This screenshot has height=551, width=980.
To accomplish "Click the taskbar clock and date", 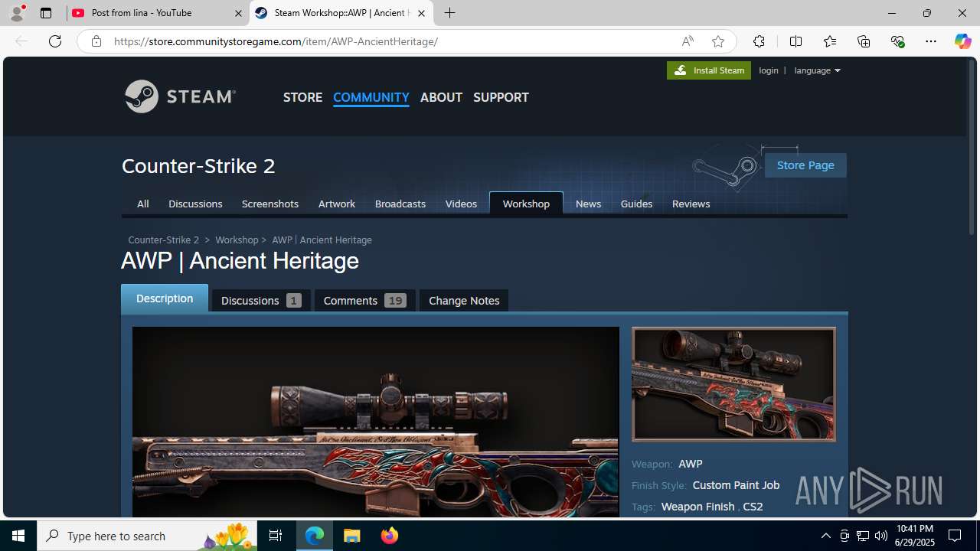I will pyautogui.click(x=914, y=536).
